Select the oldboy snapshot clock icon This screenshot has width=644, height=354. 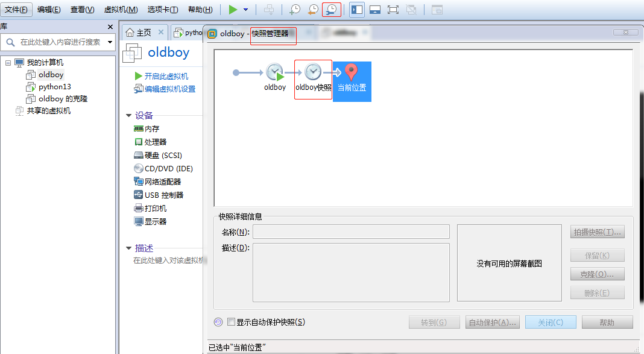[x=275, y=72]
